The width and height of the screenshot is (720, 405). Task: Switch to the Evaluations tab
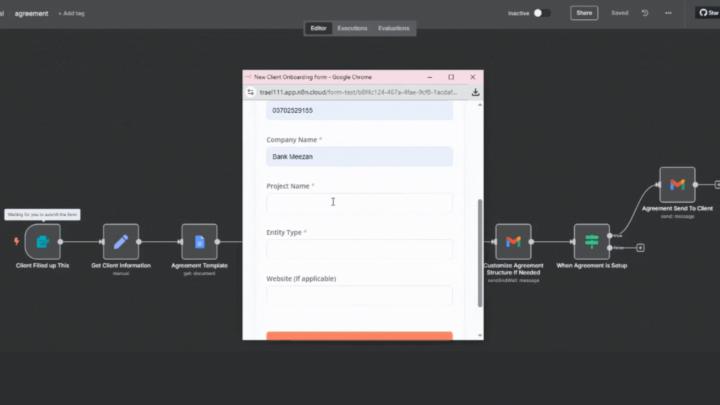click(394, 28)
